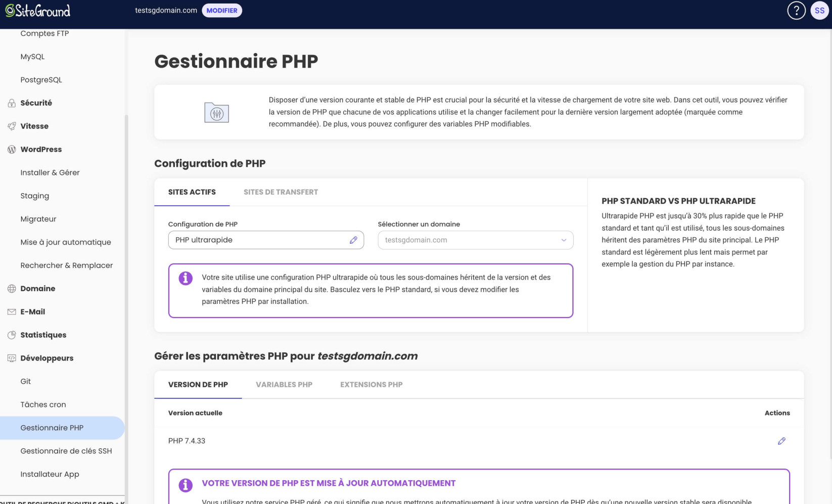
Task: Open the Sélectionner un domaine dropdown
Action: pos(475,240)
